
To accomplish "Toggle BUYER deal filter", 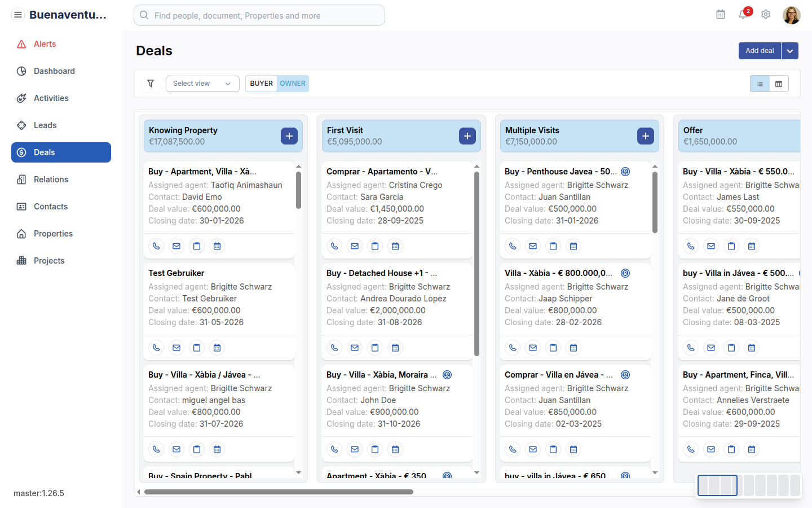I will coord(261,84).
